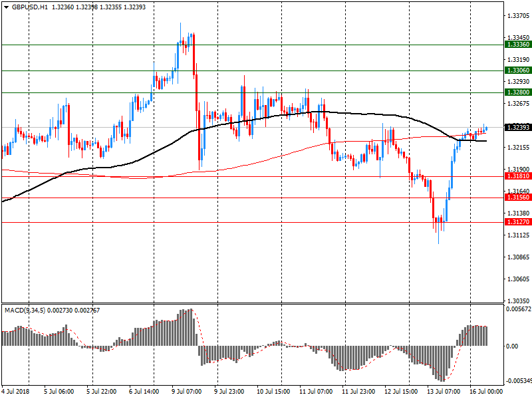Click the 13 Jul 07:00 time axis label
Screen dimensions: 532x399
[443, 391]
